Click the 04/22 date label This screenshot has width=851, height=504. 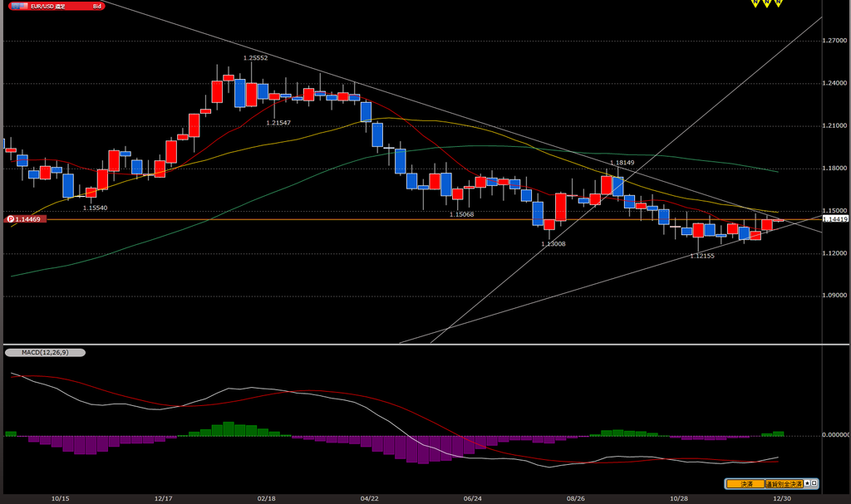click(370, 498)
